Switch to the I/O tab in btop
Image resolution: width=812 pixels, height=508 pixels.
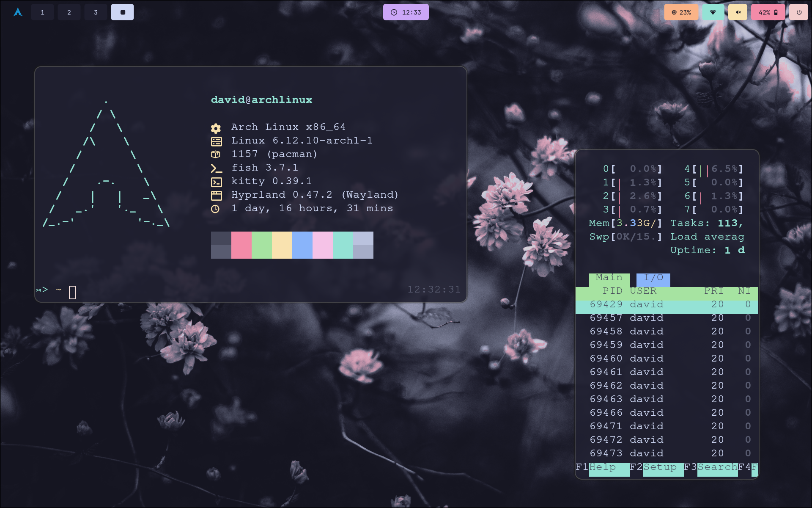pyautogui.click(x=654, y=278)
